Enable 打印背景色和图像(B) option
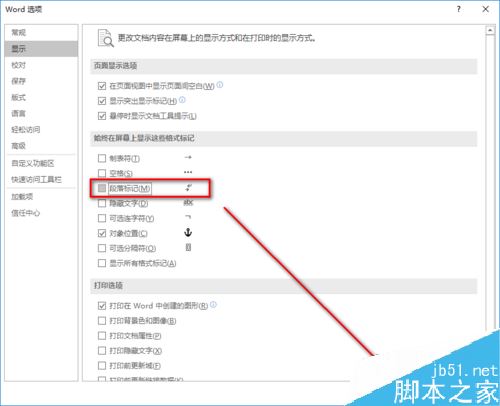Viewport: 500px width, 406px height. (x=102, y=321)
